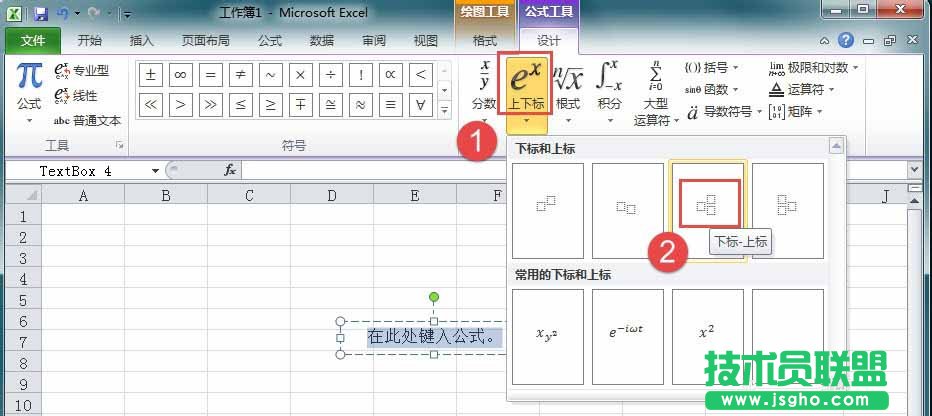Image resolution: width=932 pixels, height=416 pixels.
Task: Open the Equation (公式) pi gallery
Action: pyautogui.click(x=29, y=92)
